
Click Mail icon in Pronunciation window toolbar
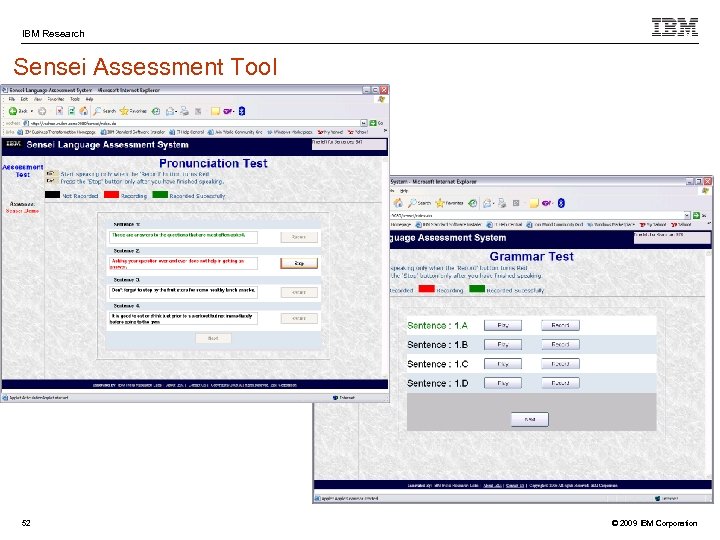[170, 111]
